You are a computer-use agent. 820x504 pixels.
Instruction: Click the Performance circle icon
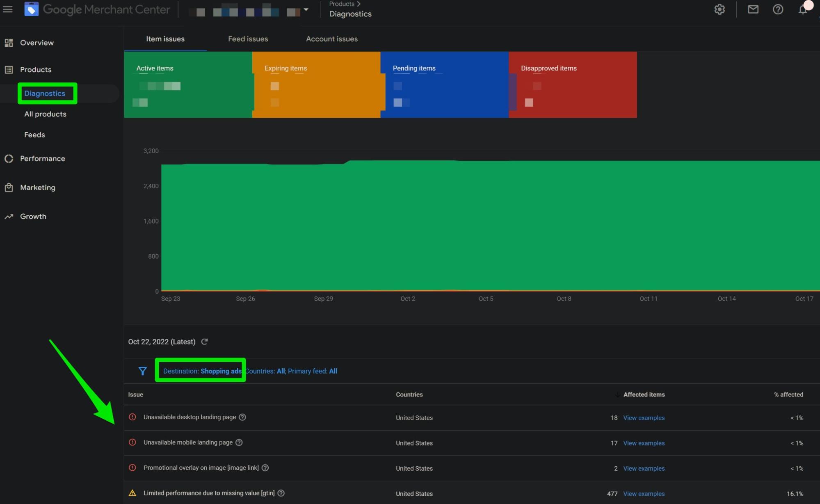point(9,159)
